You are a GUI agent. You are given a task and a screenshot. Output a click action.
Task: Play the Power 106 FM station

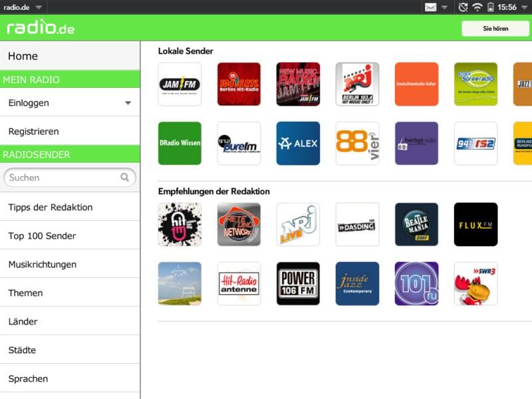pos(298,283)
